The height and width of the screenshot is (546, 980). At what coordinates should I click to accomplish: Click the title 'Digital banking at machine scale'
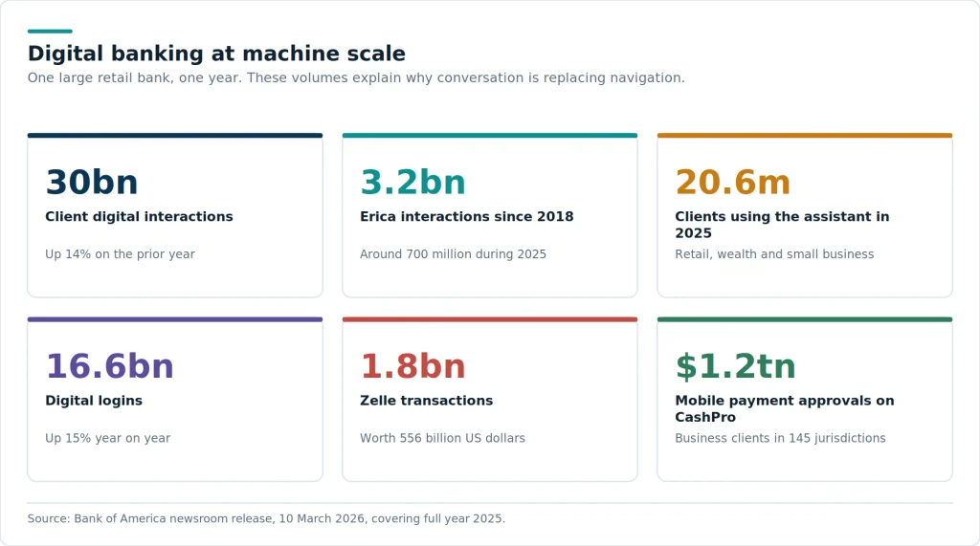[x=216, y=54]
